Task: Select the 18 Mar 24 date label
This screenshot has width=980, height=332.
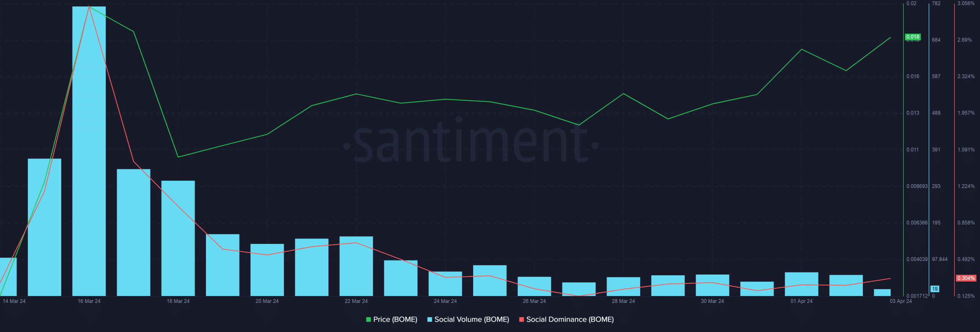Action: pyautogui.click(x=178, y=301)
